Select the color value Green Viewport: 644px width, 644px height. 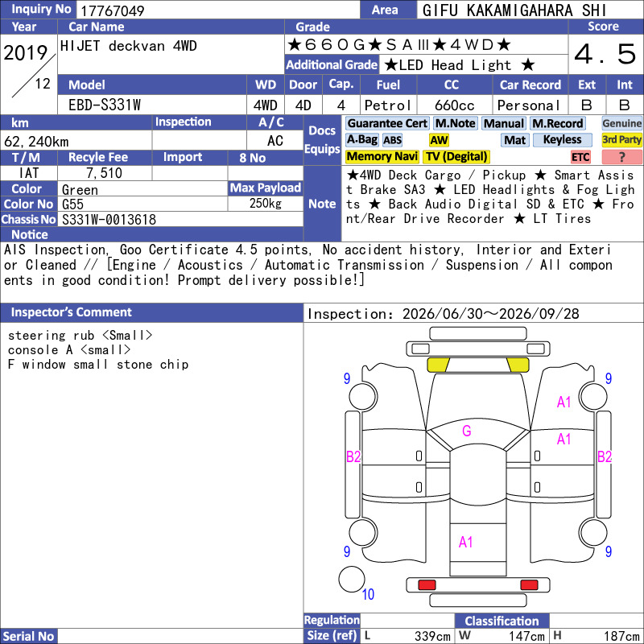[x=80, y=190]
